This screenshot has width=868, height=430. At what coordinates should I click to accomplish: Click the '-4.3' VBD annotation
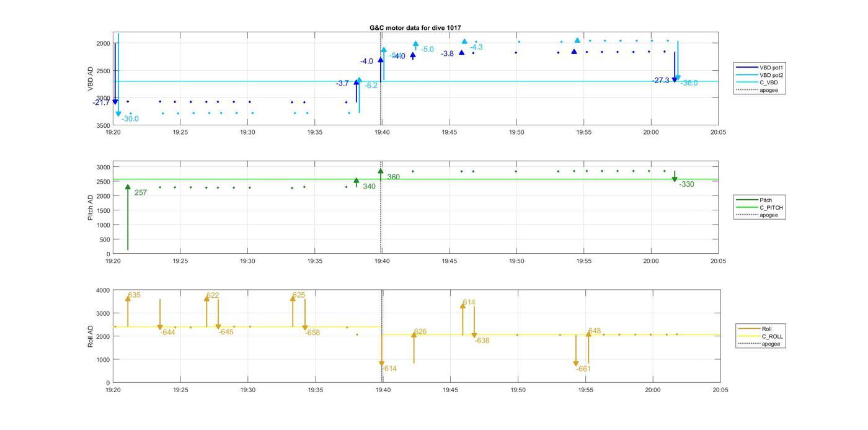[476, 47]
